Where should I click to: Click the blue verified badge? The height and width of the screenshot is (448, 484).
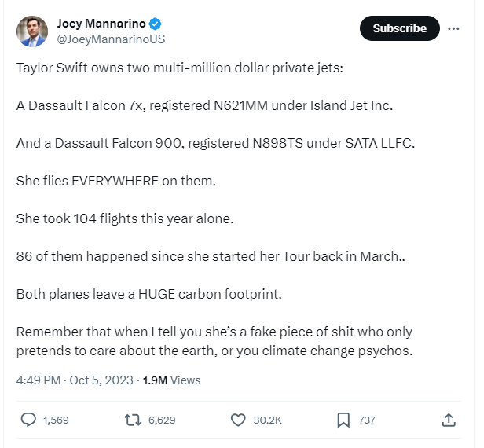tap(155, 24)
